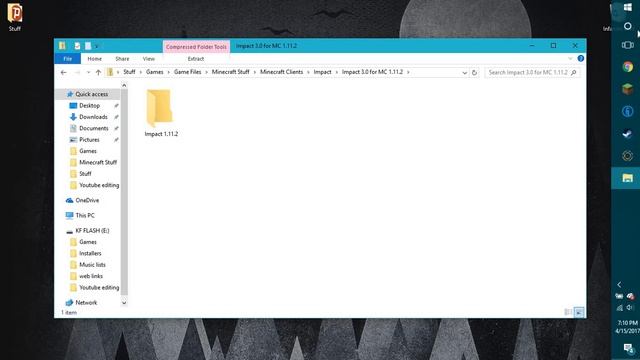Viewport: 640px width, 360px height.
Task: Open the File Explorer taskbar icon
Action: [627, 178]
